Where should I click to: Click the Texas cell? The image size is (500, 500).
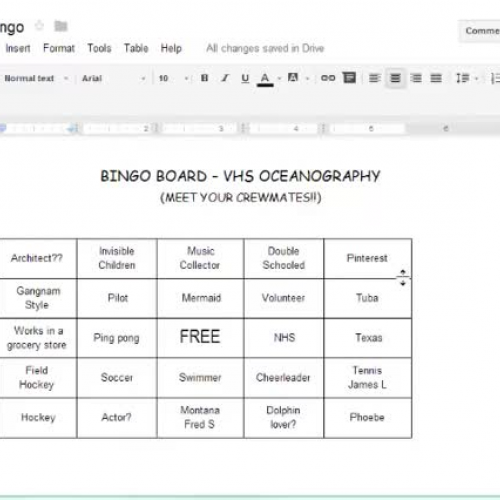(367, 338)
